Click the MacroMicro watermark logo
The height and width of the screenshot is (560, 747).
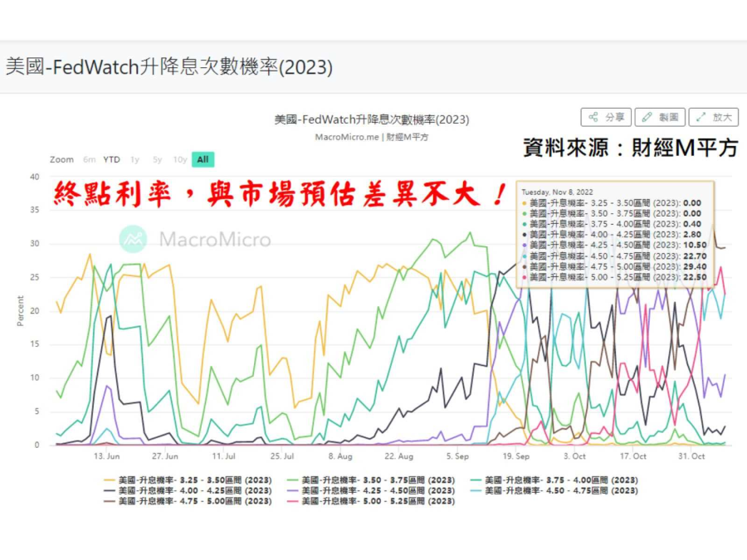(x=196, y=240)
